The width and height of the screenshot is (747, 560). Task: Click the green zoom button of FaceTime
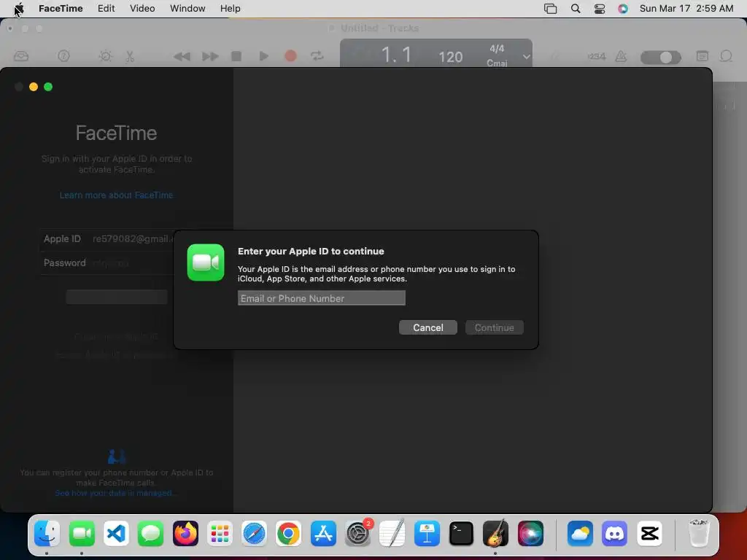[48, 87]
